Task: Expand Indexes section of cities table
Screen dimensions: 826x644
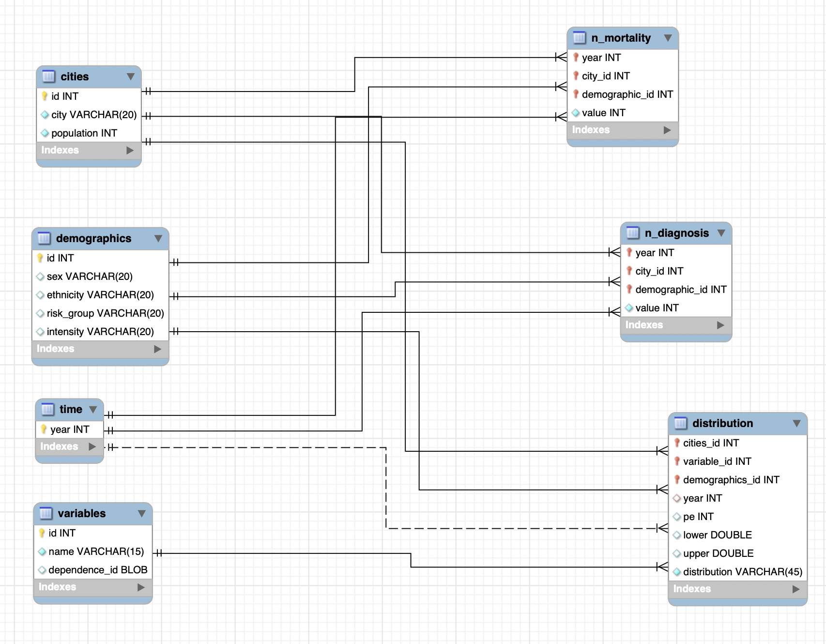Action: click(130, 150)
